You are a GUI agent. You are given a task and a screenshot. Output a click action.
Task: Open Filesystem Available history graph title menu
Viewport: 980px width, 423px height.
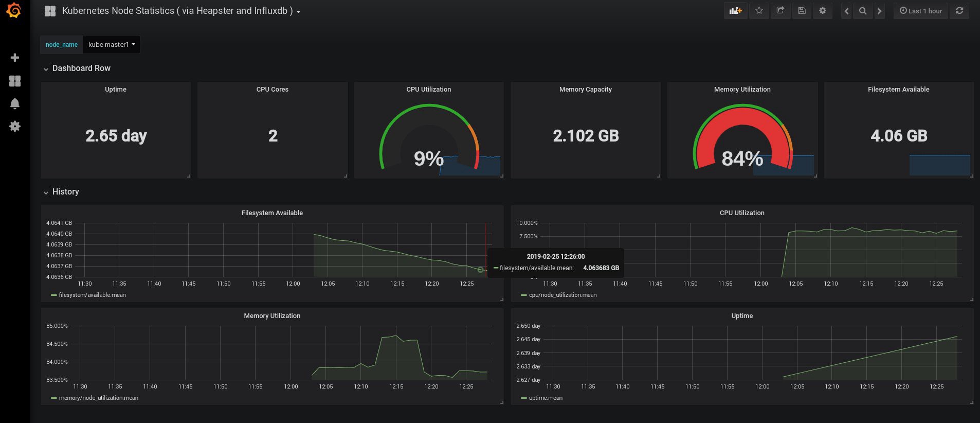click(x=272, y=213)
